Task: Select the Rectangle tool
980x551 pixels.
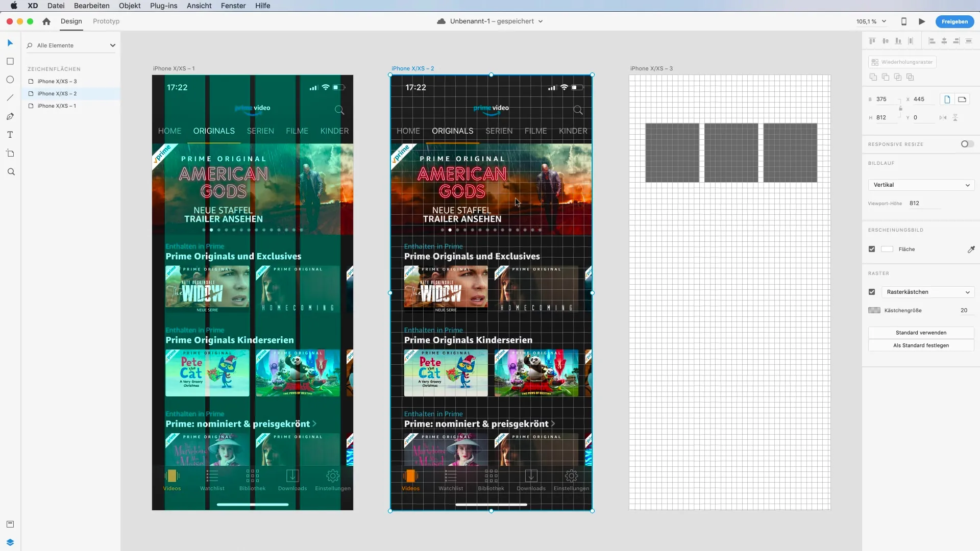Action: pyautogui.click(x=10, y=61)
